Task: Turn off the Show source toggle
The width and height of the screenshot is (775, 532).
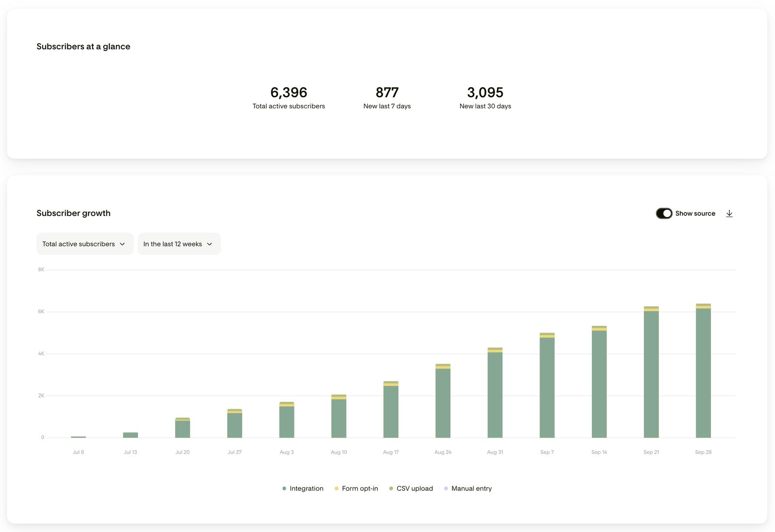Action: 664,213
